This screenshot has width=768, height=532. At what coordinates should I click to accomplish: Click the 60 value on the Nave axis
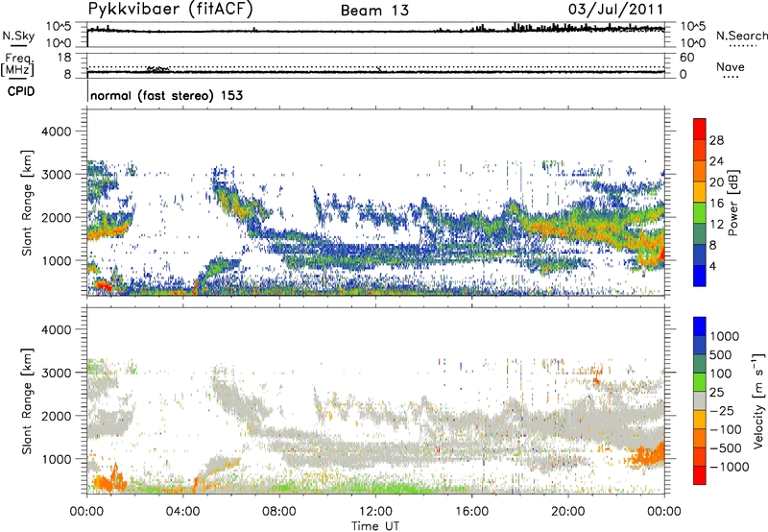686,58
